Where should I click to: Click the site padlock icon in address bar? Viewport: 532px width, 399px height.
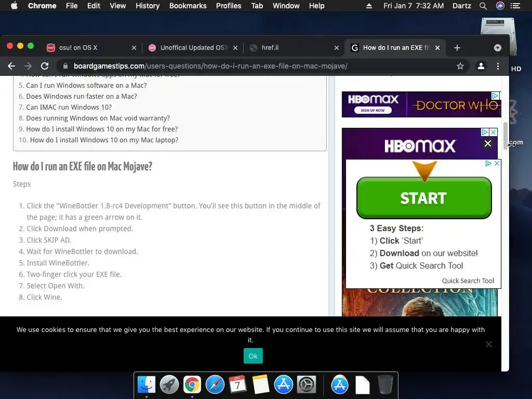pos(65,66)
